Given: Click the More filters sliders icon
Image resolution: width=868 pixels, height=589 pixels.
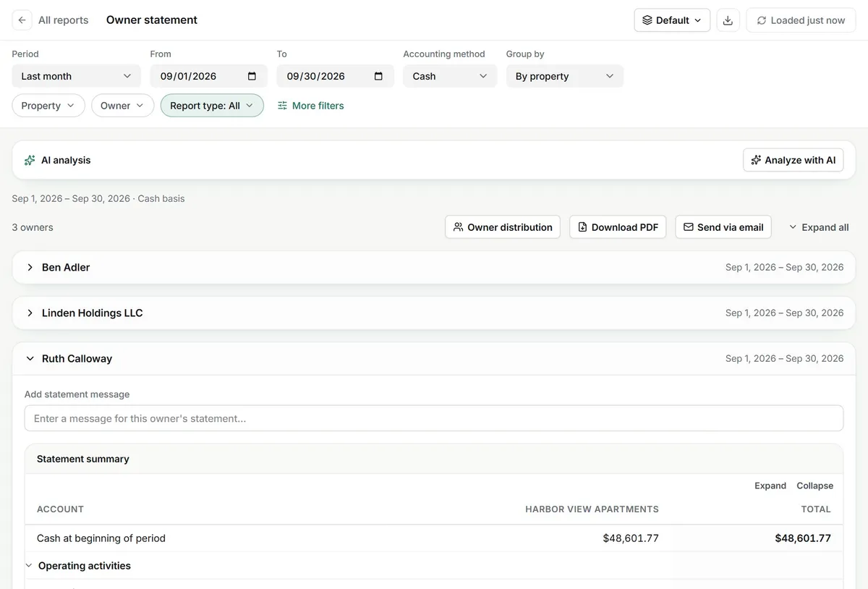Looking at the screenshot, I should [x=283, y=106].
